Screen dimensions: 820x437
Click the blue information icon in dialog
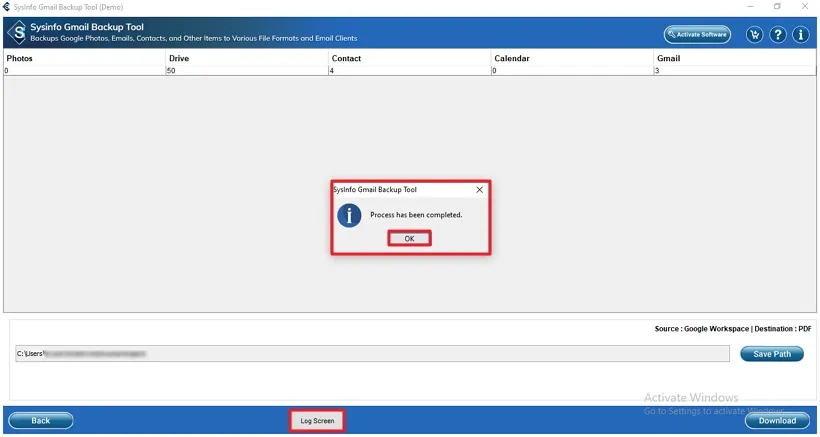click(349, 215)
